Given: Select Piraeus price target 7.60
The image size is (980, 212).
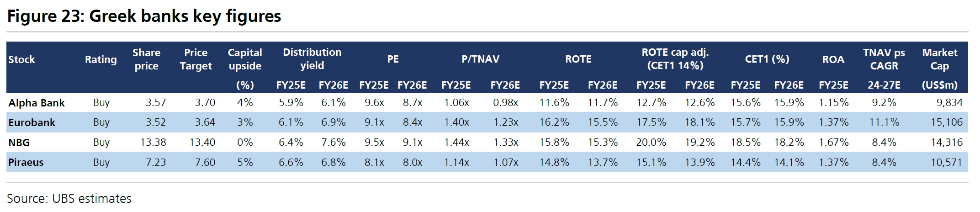Looking at the screenshot, I should point(205,162).
